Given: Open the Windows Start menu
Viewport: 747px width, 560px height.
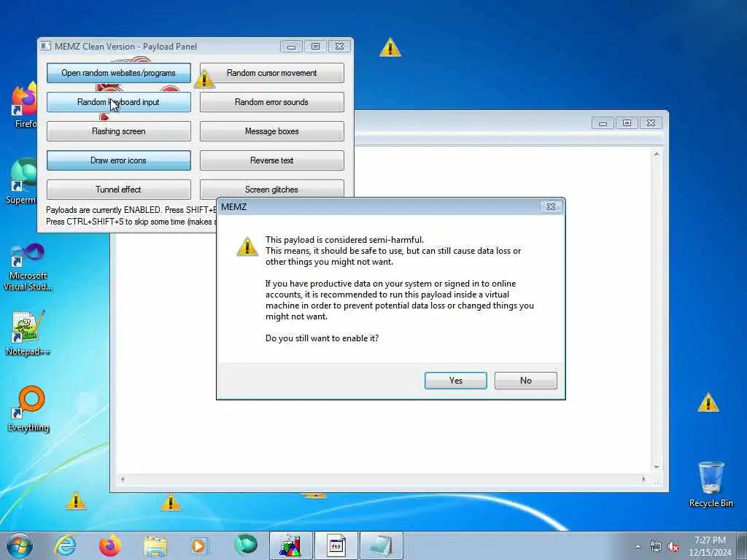Looking at the screenshot, I should [20, 545].
